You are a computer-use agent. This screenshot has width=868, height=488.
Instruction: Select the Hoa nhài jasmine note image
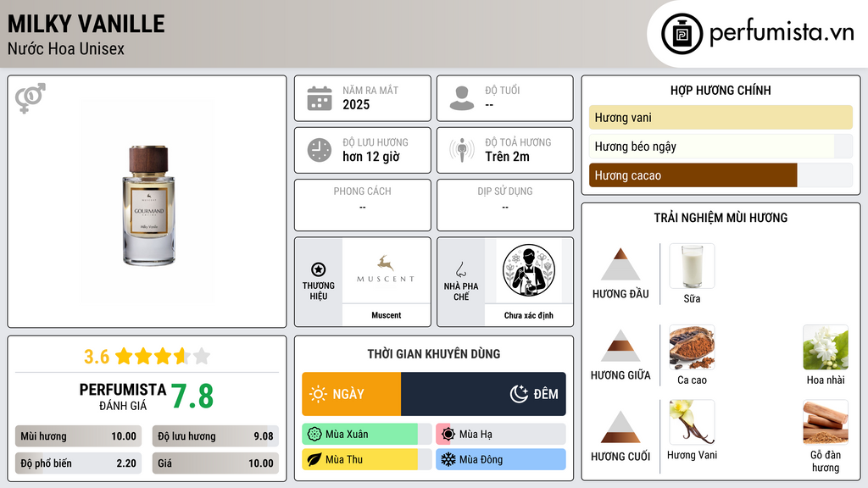click(826, 347)
